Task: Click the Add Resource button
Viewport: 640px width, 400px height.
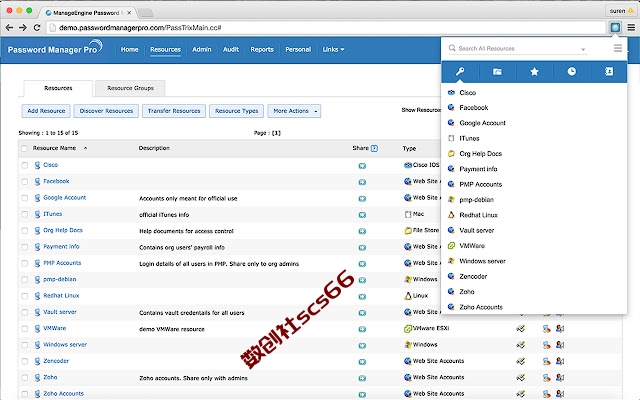Action: point(46,111)
